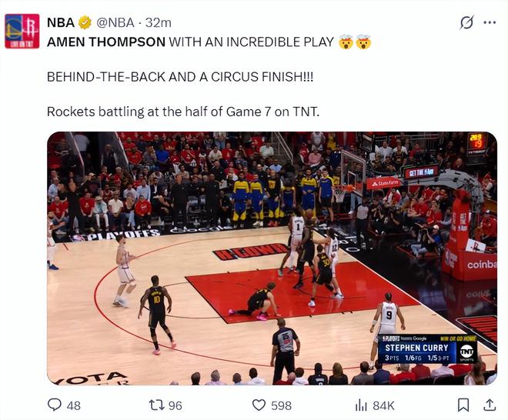
Task: Click the Stephen Curry stats overlay
Action: (427, 349)
